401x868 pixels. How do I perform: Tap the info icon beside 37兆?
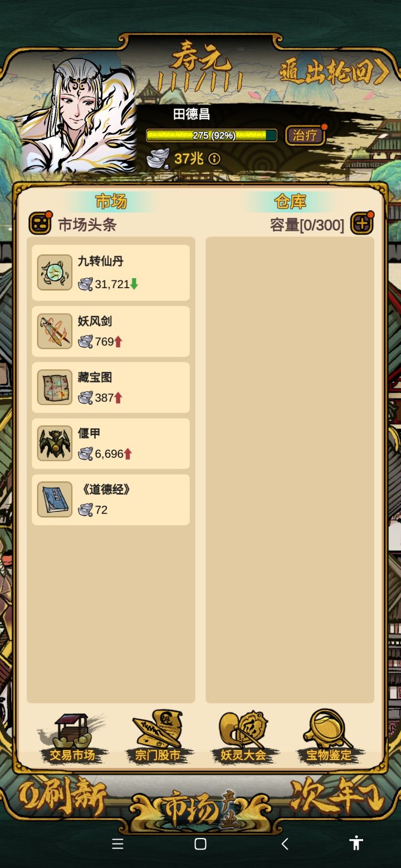214,159
